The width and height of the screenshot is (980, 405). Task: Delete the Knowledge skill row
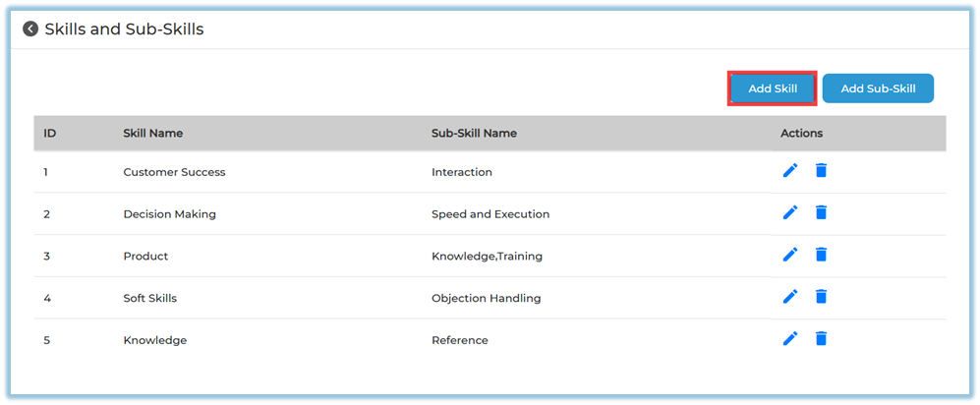[822, 339]
